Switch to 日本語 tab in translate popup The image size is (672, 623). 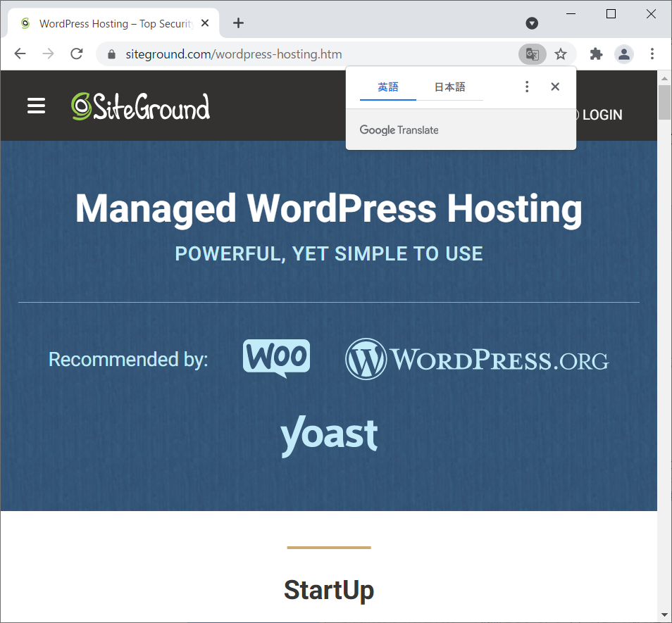449,87
